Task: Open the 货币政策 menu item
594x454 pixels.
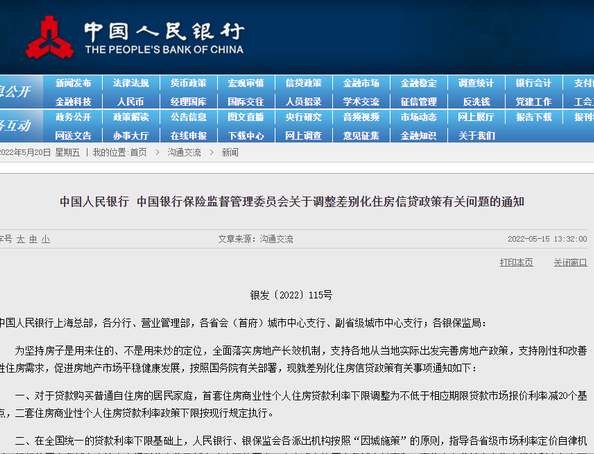Action: [188, 83]
